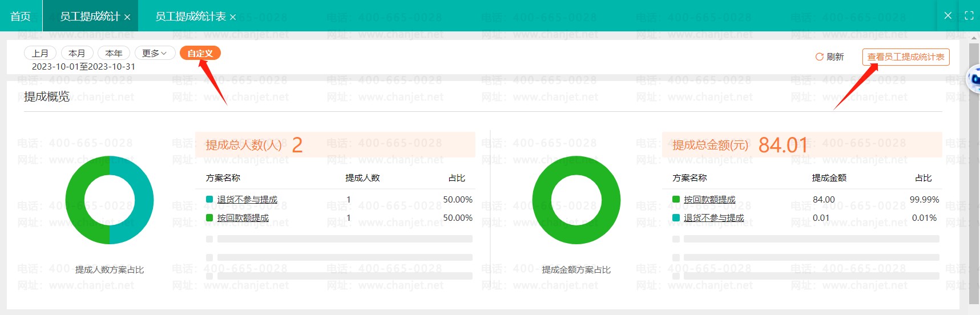Viewport: 980px width, 315px height.
Task: Click the teal swatch beside 退货不参与提成 in headcount table
Action: pos(209,199)
